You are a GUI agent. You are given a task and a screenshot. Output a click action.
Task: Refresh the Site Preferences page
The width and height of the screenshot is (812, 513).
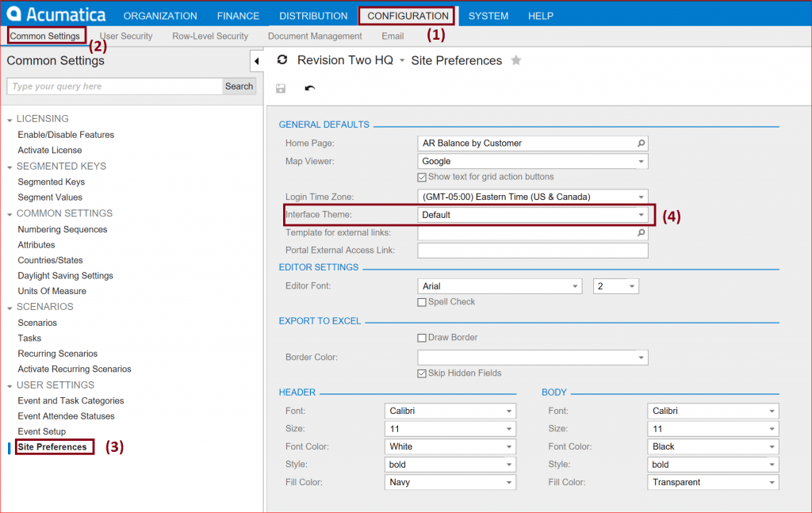point(282,60)
